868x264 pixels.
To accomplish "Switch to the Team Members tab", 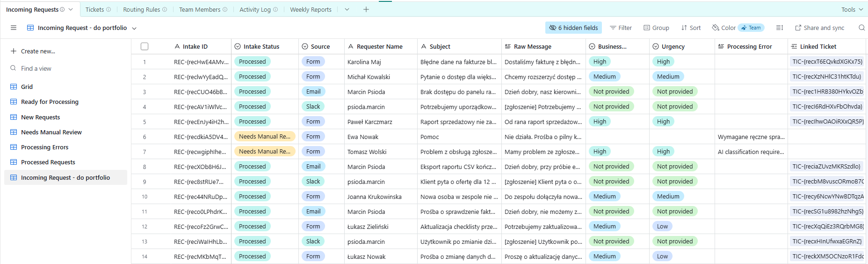I will click(x=200, y=9).
